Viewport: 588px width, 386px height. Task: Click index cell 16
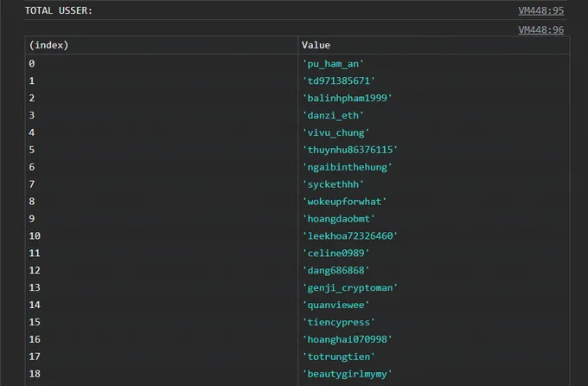[161, 339]
